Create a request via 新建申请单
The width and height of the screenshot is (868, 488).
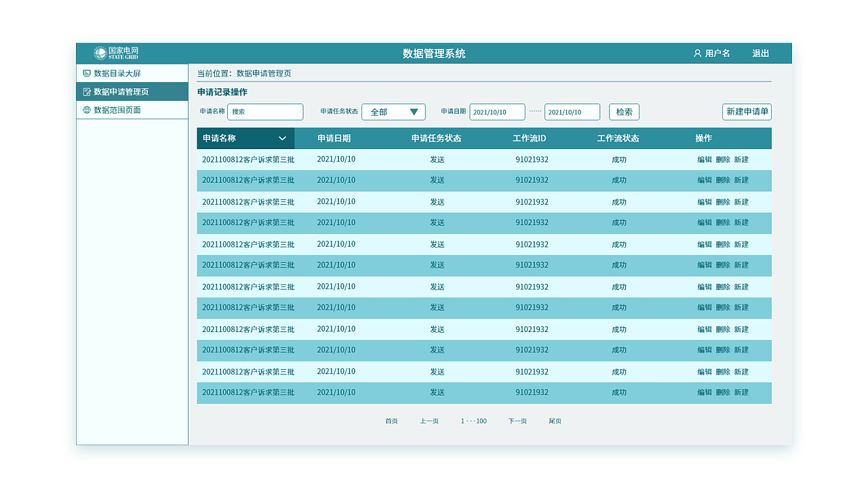pos(747,112)
